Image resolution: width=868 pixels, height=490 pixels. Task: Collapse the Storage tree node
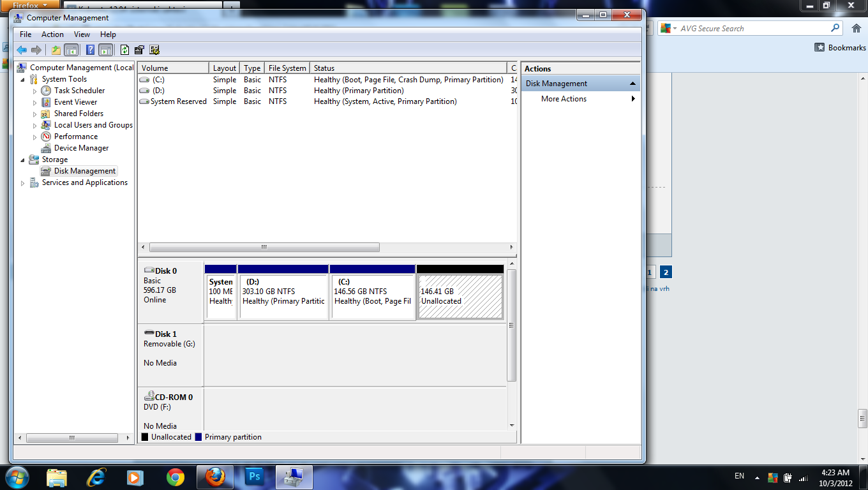23,160
